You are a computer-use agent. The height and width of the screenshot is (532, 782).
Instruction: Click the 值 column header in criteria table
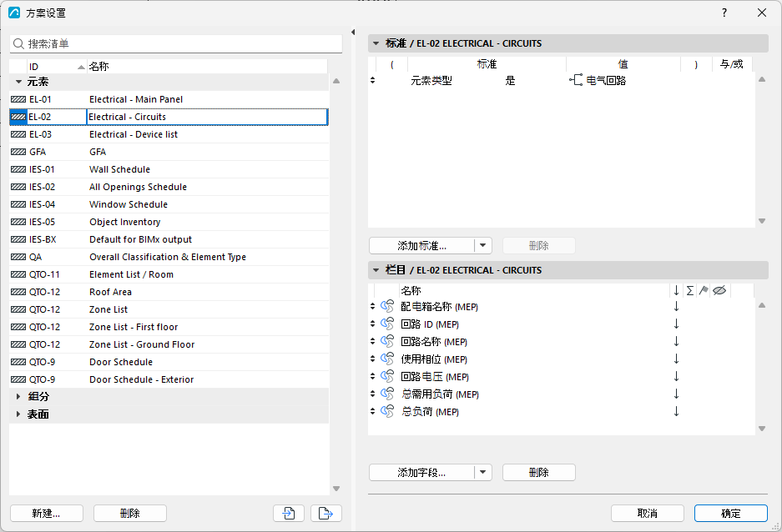coord(623,64)
